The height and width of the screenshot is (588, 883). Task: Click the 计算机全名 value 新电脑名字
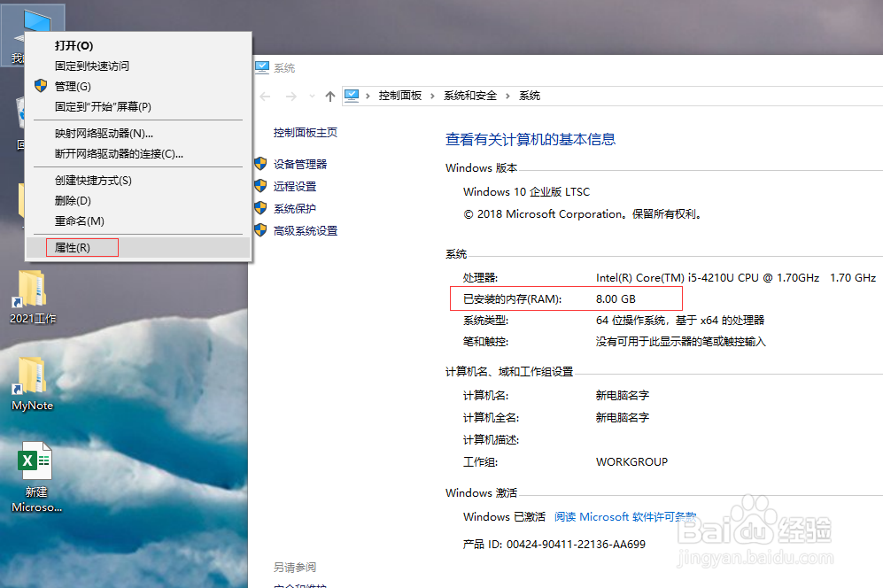coord(623,417)
